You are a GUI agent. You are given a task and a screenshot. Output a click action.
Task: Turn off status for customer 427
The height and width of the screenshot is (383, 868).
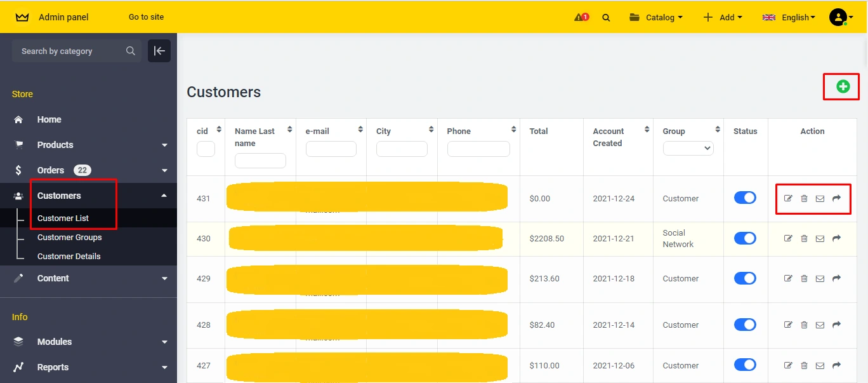click(x=745, y=365)
